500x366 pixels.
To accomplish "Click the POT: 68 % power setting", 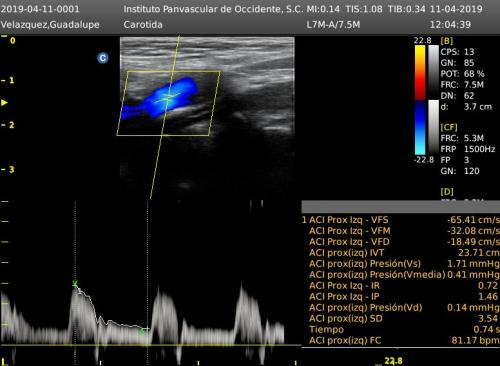I will [462, 74].
